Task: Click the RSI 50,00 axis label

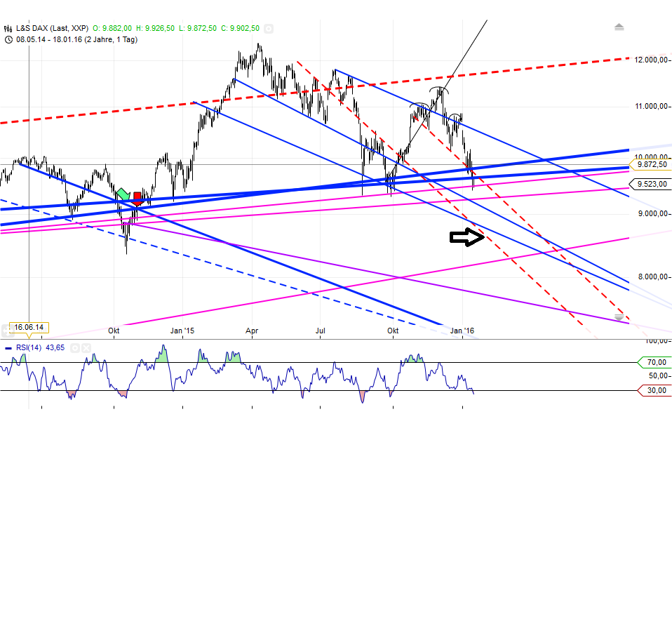Action: coord(658,376)
